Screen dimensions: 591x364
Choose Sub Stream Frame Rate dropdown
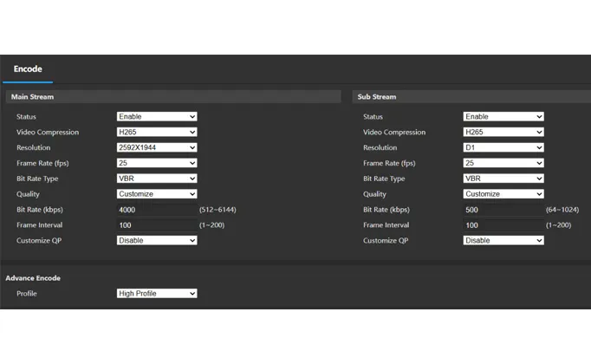click(x=503, y=163)
